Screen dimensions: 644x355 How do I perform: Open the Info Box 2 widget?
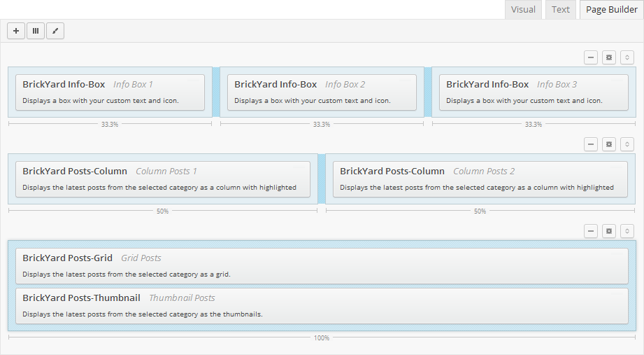[322, 92]
